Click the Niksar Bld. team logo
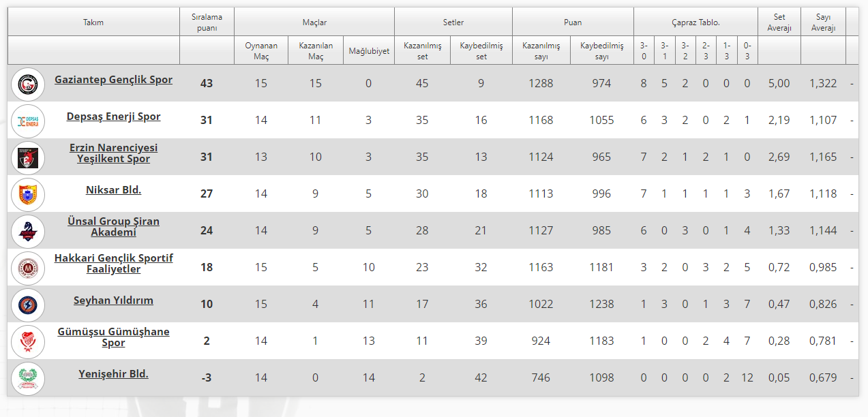The height and width of the screenshot is (417, 868). pyautogui.click(x=28, y=194)
